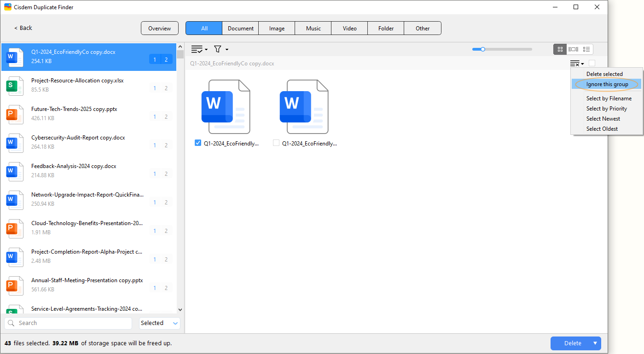Switch to side-by-side compare view
Viewport: 644px width, 354px height.
point(573,49)
